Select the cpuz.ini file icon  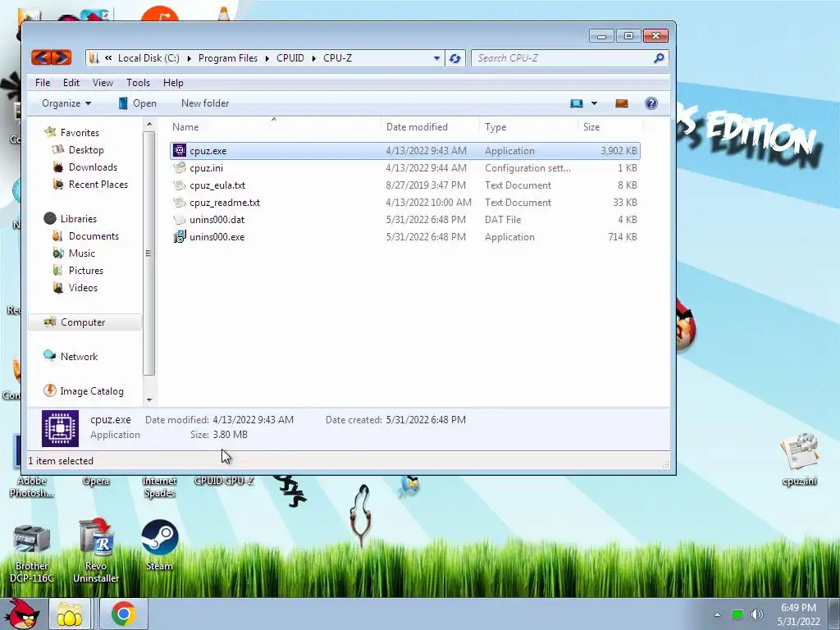point(180,167)
